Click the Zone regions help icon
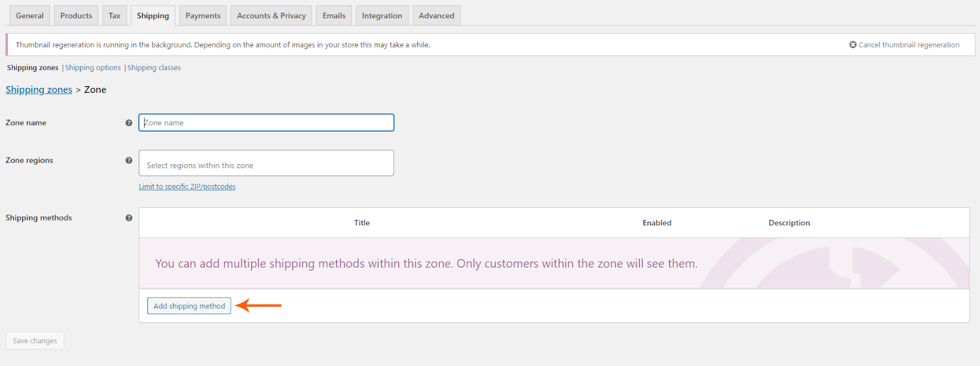The width and height of the screenshot is (980, 366). click(x=129, y=161)
